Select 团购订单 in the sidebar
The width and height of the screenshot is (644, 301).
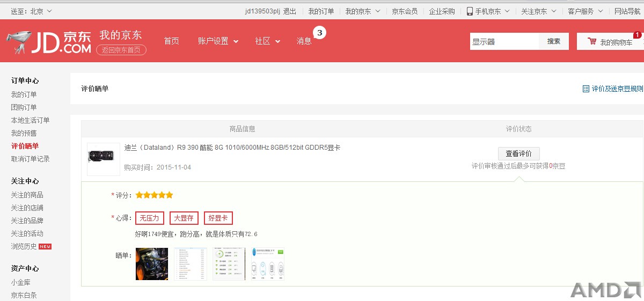coord(24,107)
